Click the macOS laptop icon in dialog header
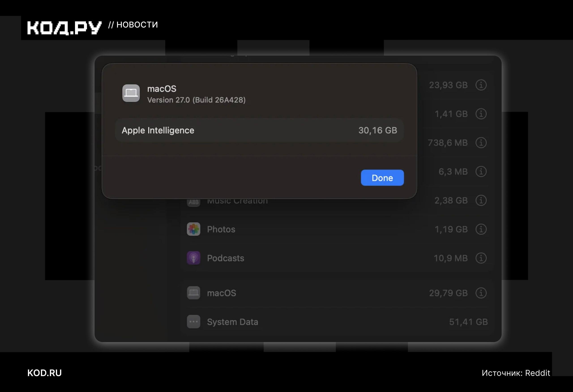573x392 pixels. 131,93
